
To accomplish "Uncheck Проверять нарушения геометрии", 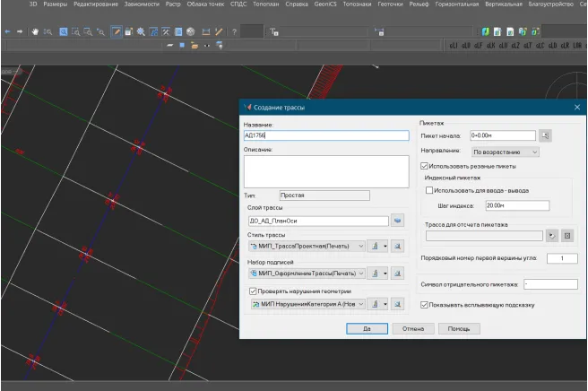I will (253, 291).
